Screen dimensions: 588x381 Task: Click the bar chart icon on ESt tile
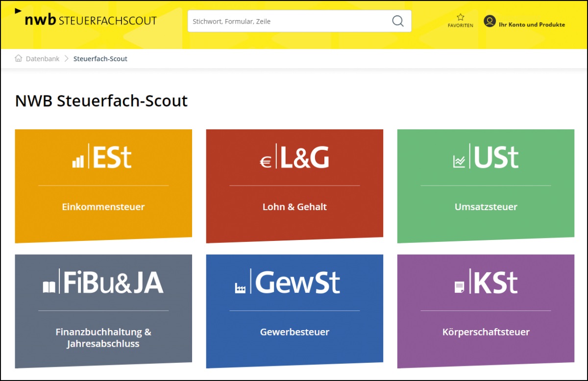pyautogui.click(x=78, y=162)
